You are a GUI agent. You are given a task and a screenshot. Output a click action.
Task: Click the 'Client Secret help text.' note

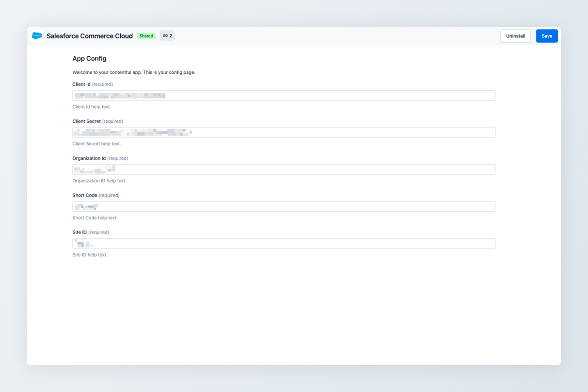[97, 144]
